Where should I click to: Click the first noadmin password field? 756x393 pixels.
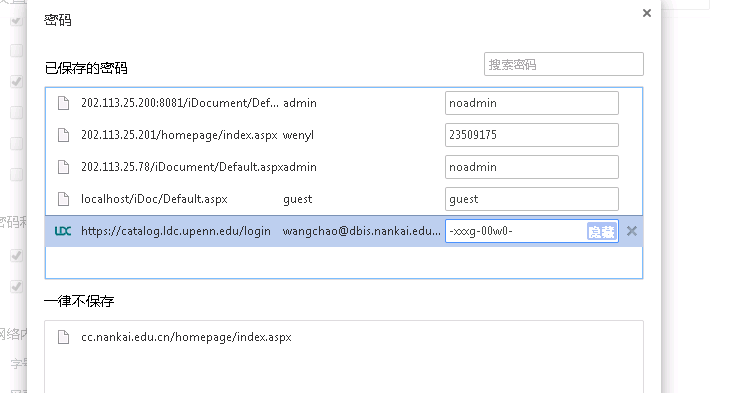[x=532, y=103]
